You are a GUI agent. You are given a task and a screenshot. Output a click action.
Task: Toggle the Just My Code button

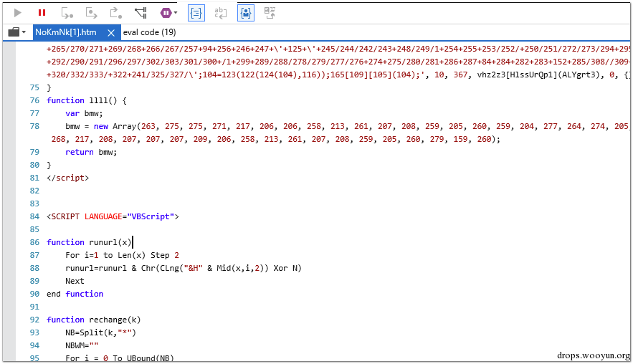pyautogui.click(x=245, y=13)
